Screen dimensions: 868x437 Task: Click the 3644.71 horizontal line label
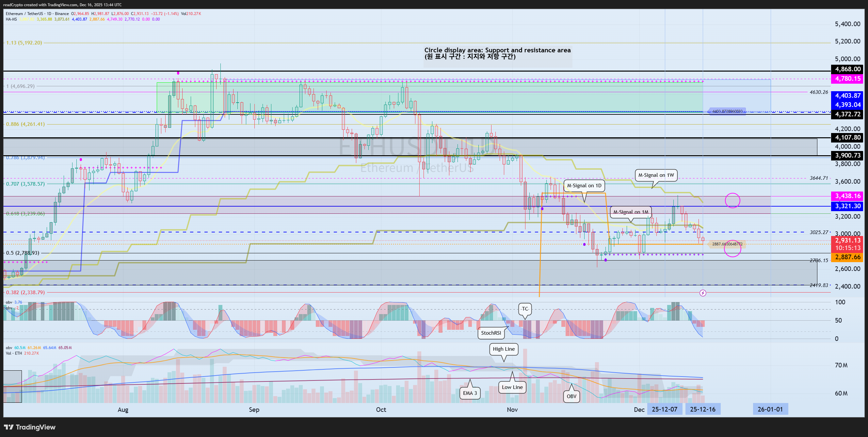[818, 178]
